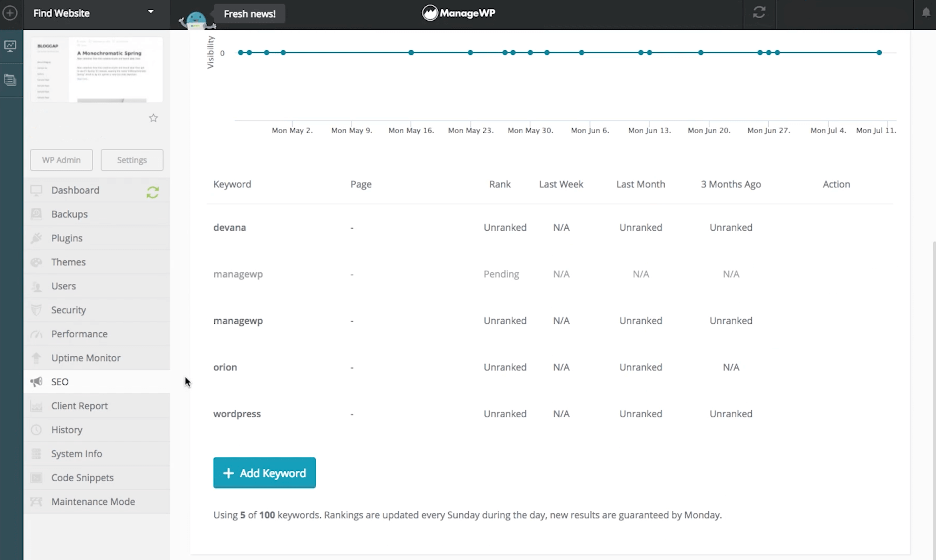Click the add website plus icon

point(10,13)
